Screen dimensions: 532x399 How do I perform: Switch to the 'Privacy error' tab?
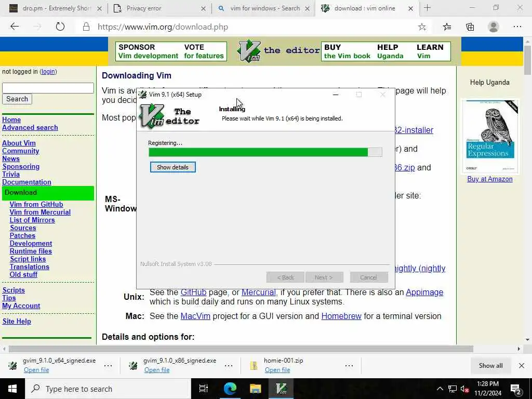[x=159, y=8]
